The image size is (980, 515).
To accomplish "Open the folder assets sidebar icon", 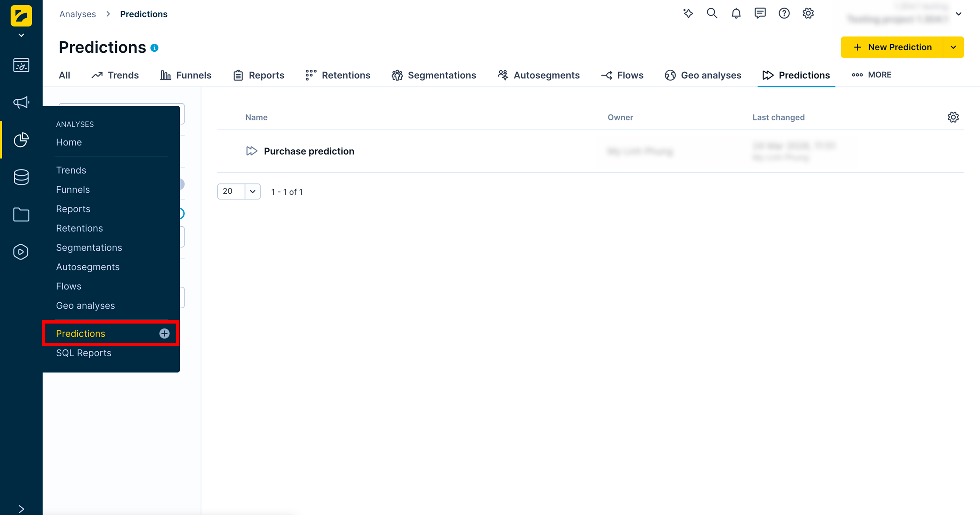I will pyautogui.click(x=21, y=214).
